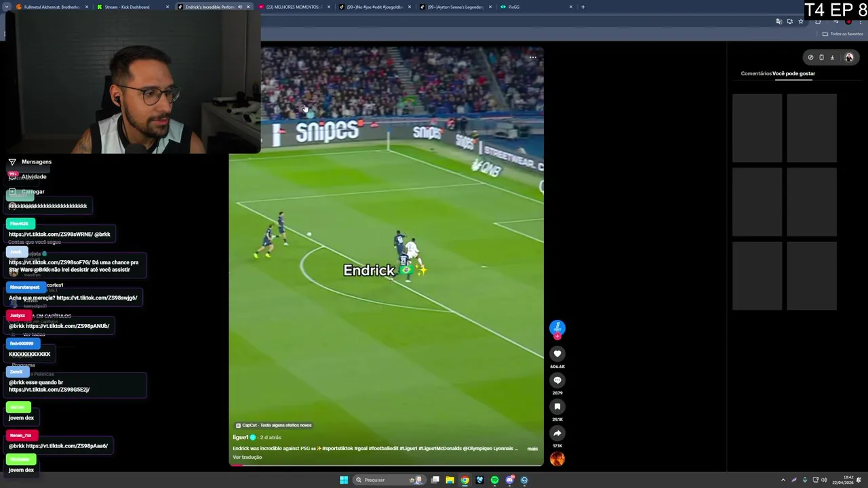The width and height of the screenshot is (868, 488).
Task: Show hidden system tray icons
Action: click(783, 480)
